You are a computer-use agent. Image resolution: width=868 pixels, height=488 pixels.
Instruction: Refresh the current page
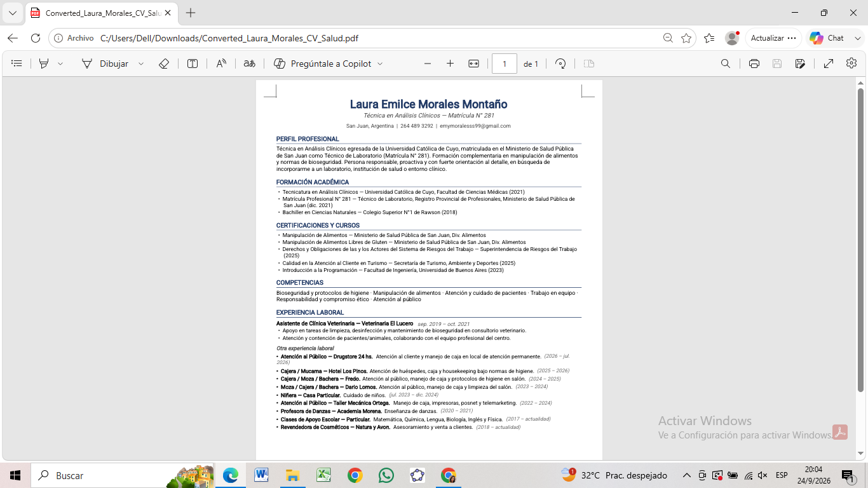36,38
